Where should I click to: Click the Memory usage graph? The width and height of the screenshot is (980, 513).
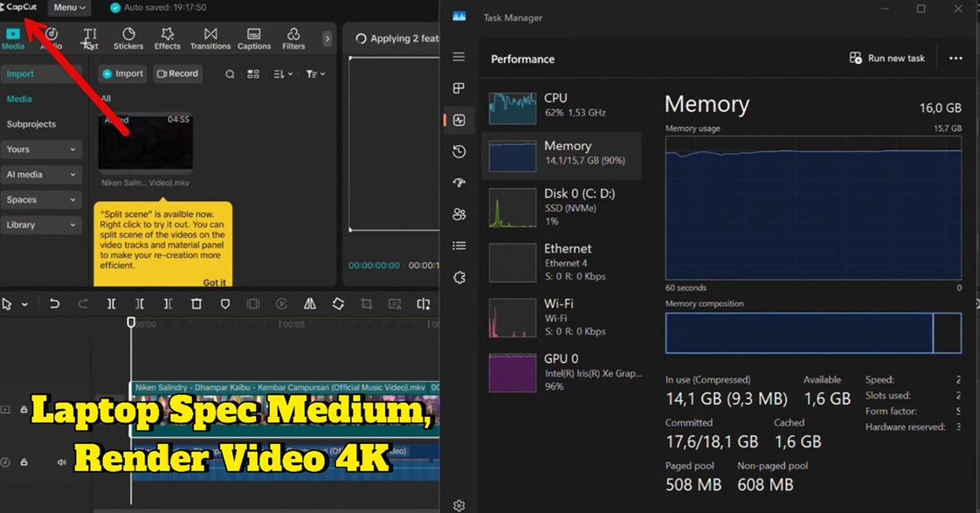[x=813, y=208]
